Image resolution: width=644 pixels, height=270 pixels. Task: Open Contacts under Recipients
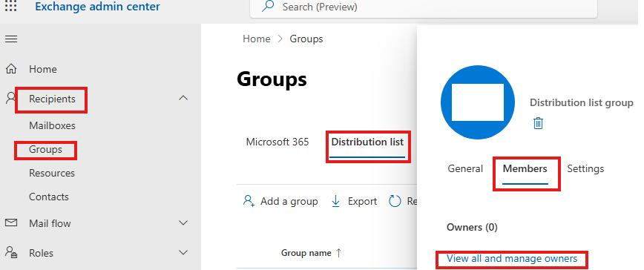(49, 197)
